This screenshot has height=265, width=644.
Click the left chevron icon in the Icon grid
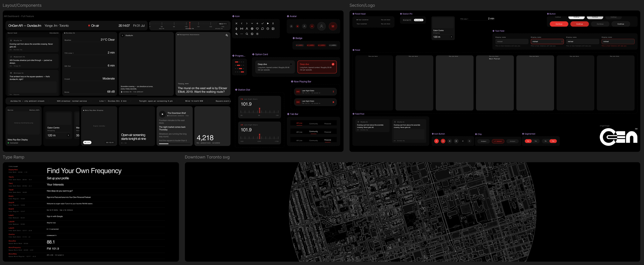pos(241,23)
